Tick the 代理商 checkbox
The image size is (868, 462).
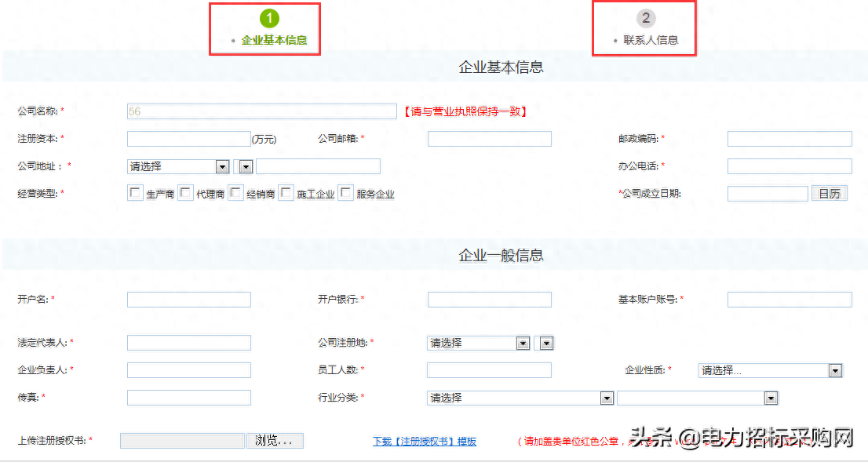(186, 193)
